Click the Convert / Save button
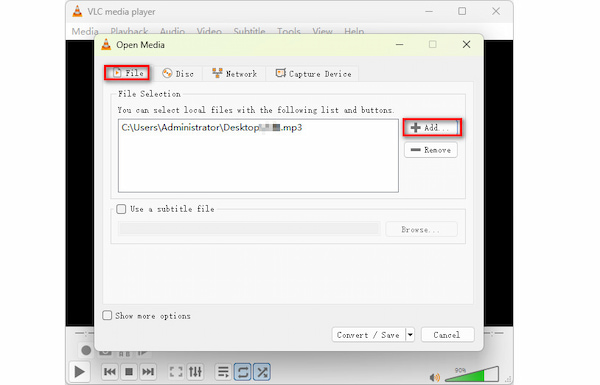 pyautogui.click(x=368, y=335)
